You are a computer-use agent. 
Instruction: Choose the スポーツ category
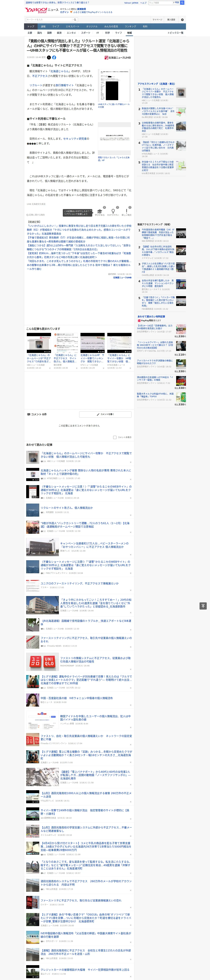point(86,33)
